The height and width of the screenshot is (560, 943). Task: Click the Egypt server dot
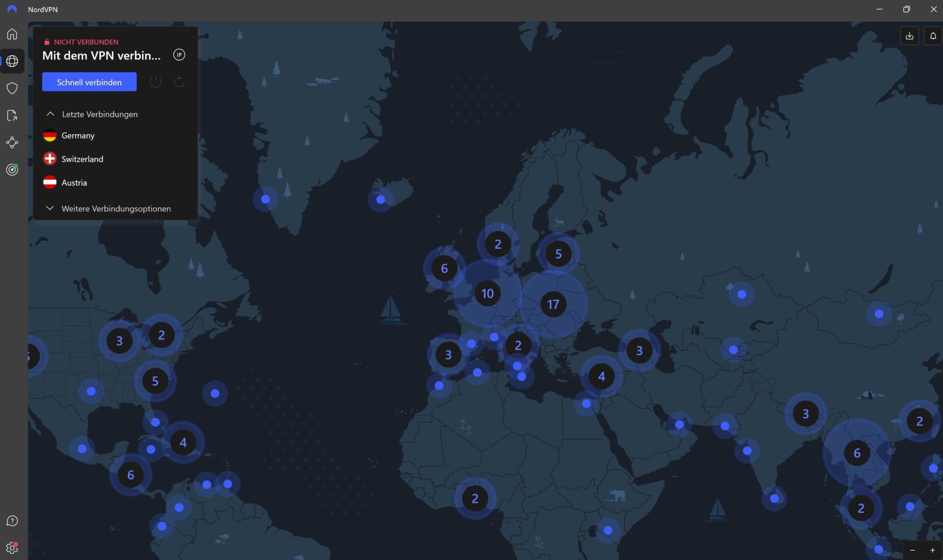(x=586, y=403)
